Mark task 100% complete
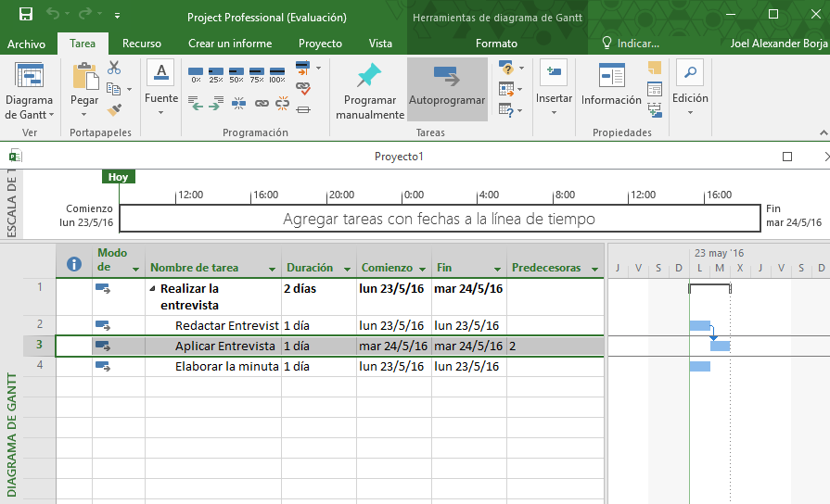This screenshot has width=830, height=504. (x=277, y=73)
